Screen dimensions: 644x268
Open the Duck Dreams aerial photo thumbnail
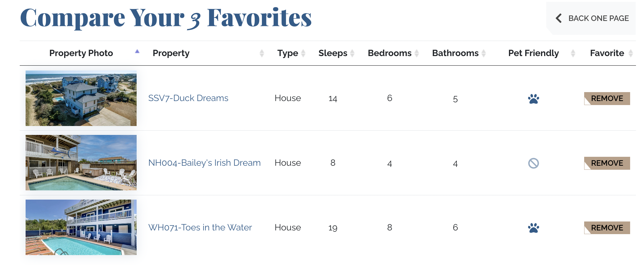[x=81, y=98]
